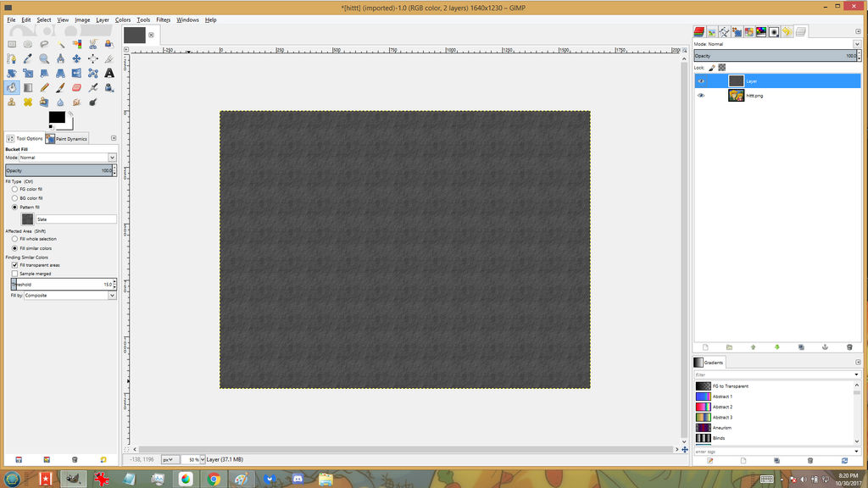Click the black foreground color swatch
The height and width of the screenshot is (488, 868).
coord(57,117)
